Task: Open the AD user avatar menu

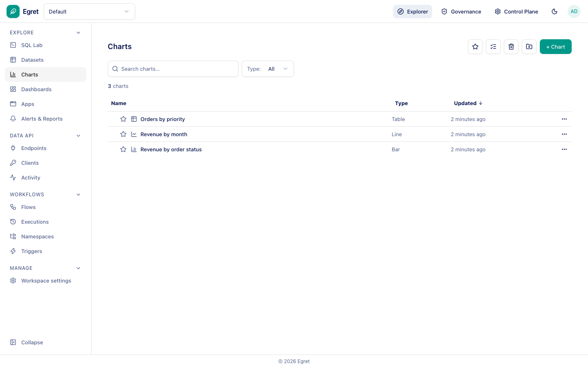Action: coord(574,11)
